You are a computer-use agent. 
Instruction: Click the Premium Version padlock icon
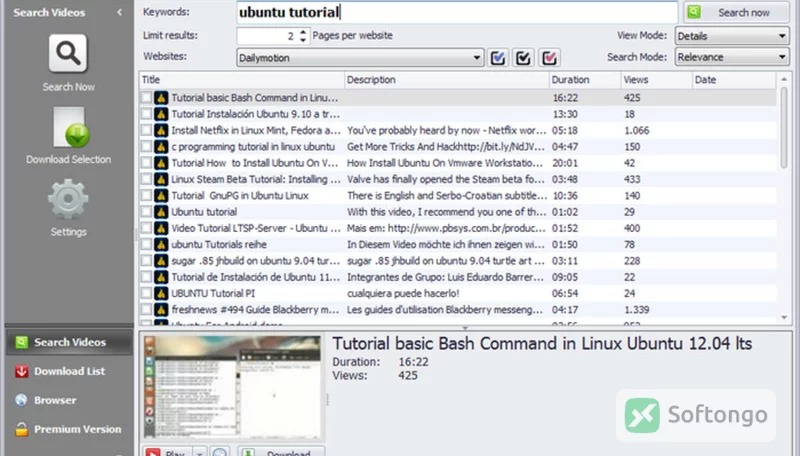coord(21,429)
